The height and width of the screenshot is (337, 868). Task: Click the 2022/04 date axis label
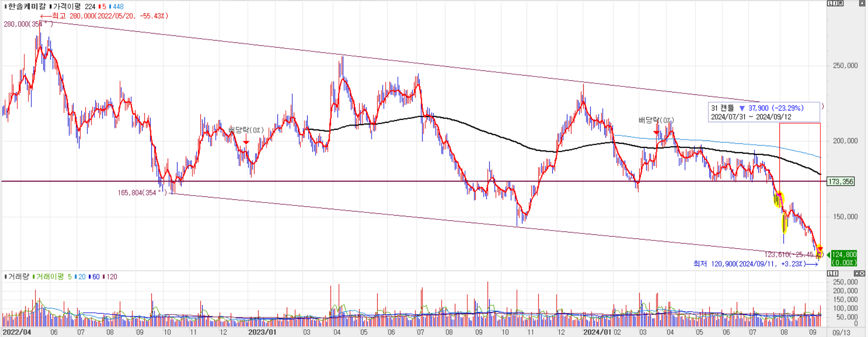17,332
